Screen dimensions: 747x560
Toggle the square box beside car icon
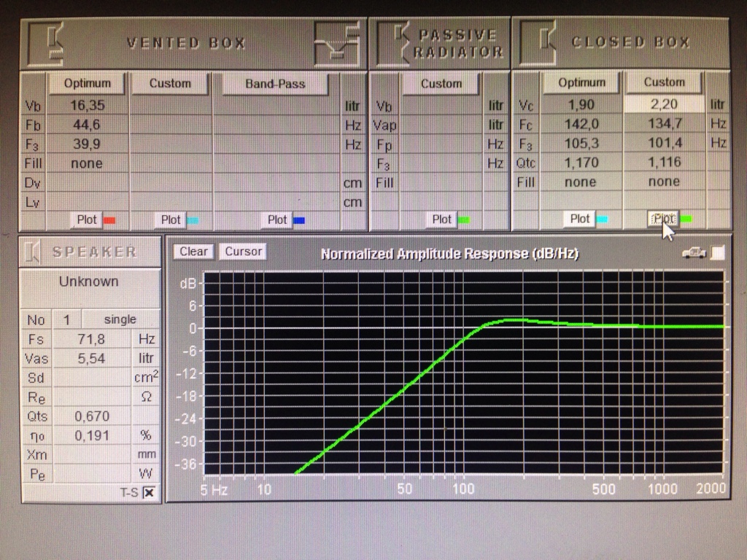point(717,253)
